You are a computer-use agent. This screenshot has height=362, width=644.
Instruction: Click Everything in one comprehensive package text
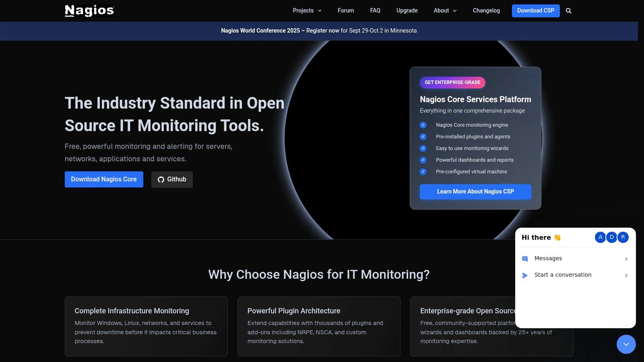tap(472, 111)
